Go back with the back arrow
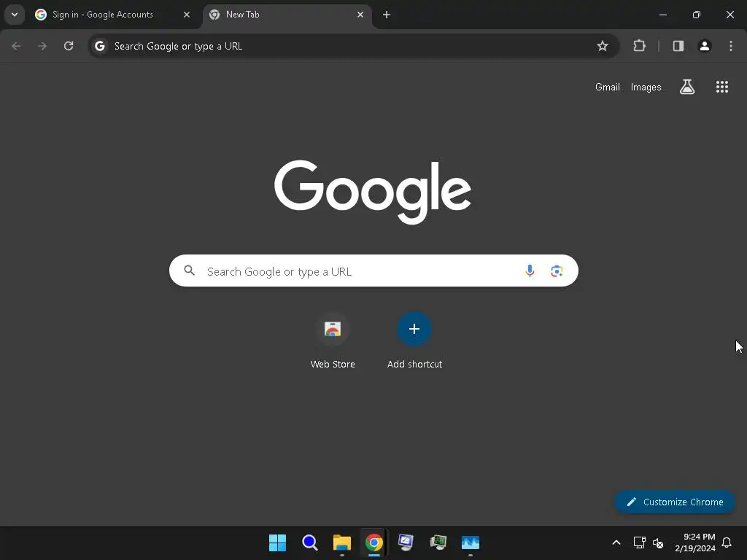The height and width of the screenshot is (560, 747). (16, 46)
